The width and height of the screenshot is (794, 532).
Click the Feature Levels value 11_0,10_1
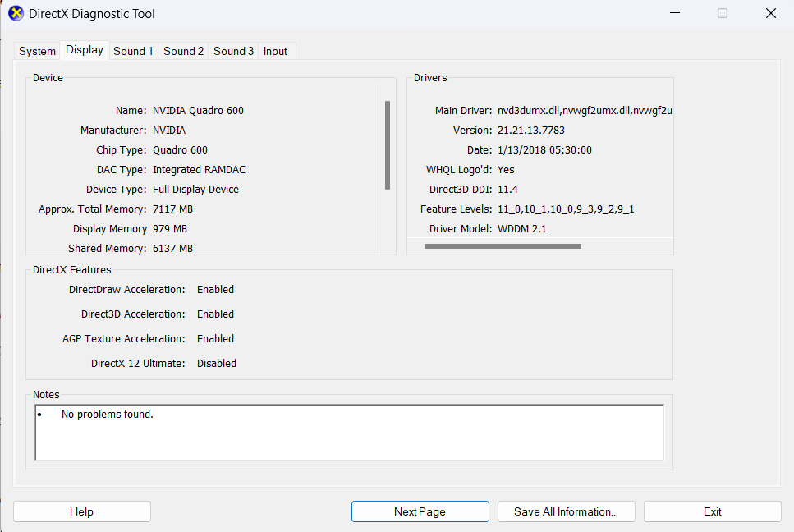click(566, 209)
